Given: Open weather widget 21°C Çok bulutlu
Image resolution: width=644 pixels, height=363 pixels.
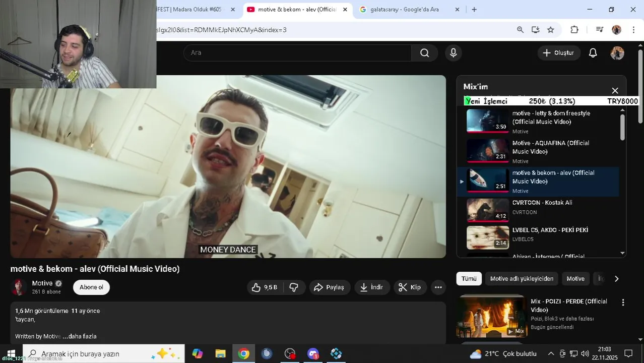Looking at the screenshot, I should coord(503,354).
